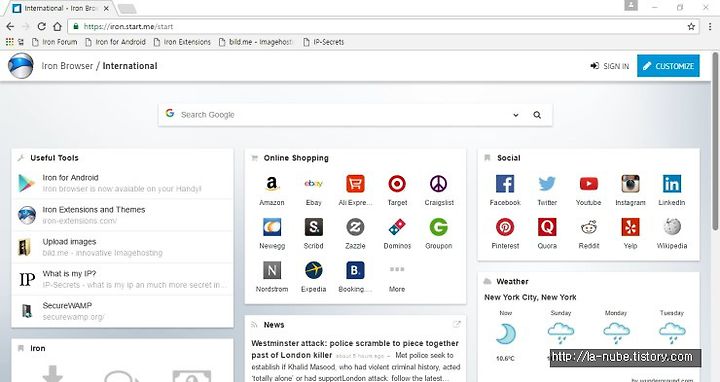Open the Ebay shortcut icon
The height and width of the screenshot is (382, 720).
[x=314, y=184]
